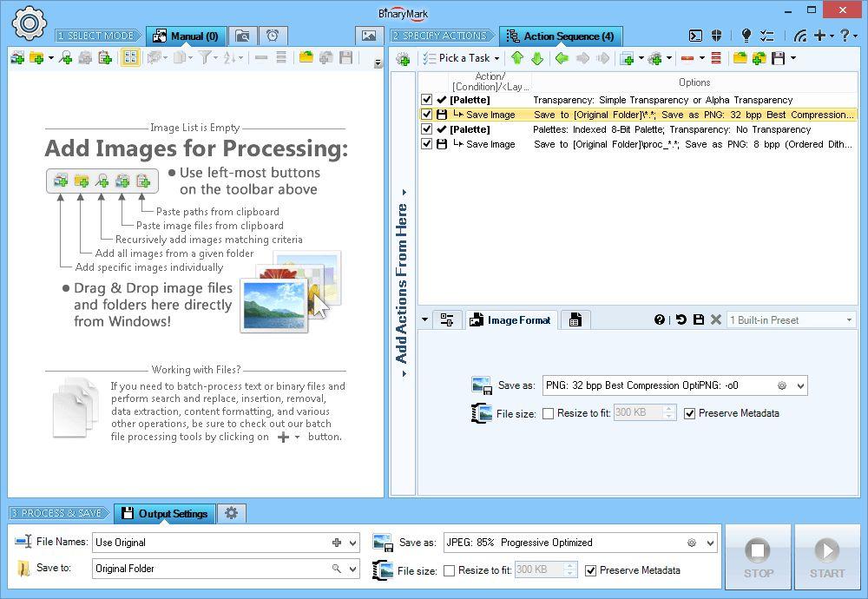The image size is (868, 599).
Task: Click the image preview icon above list
Action: coord(369,36)
